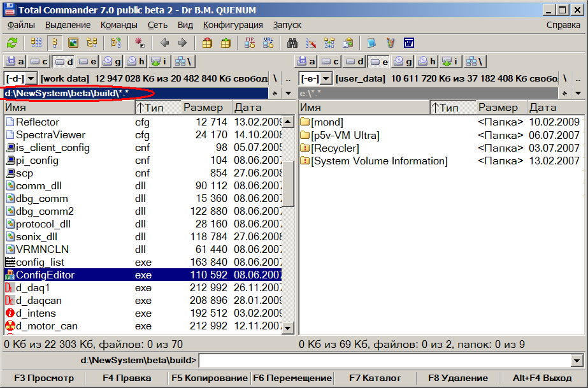The width and height of the screenshot is (588, 388).
Task: Click the thumbnail view toolbar icon
Action: coord(73,43)
